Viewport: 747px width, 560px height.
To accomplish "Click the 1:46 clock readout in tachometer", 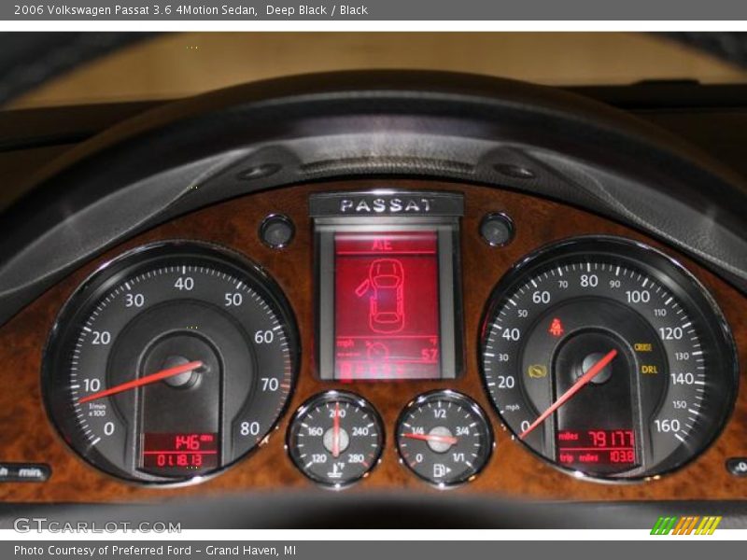I will pyautogui.click(x=180, y=442).
